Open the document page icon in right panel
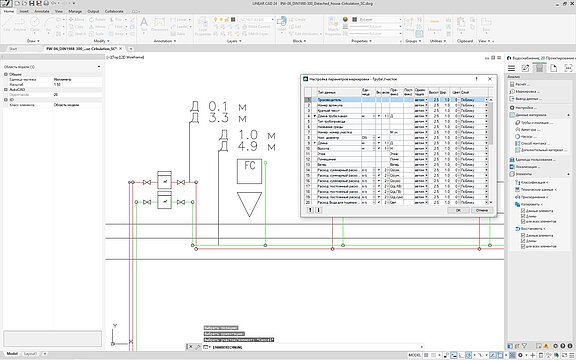Viewport: 576px width, 360px height. point(554,68)
